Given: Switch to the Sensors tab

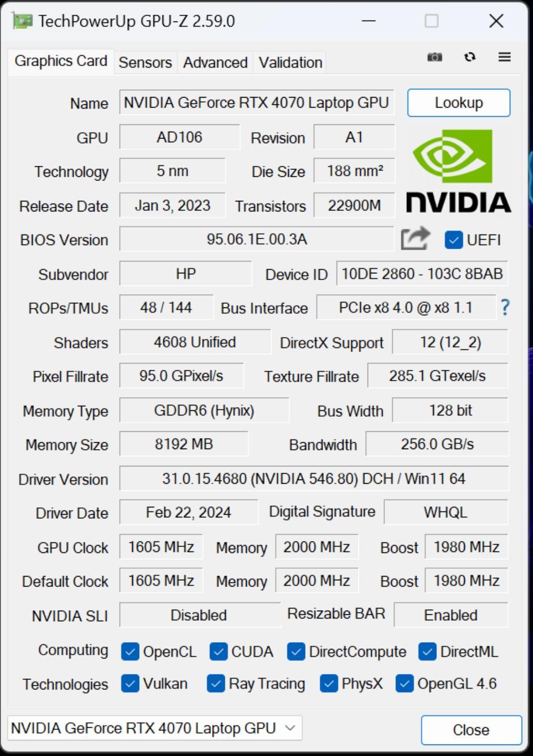Looking at the screenshot, I should click(x=145, y=62).
